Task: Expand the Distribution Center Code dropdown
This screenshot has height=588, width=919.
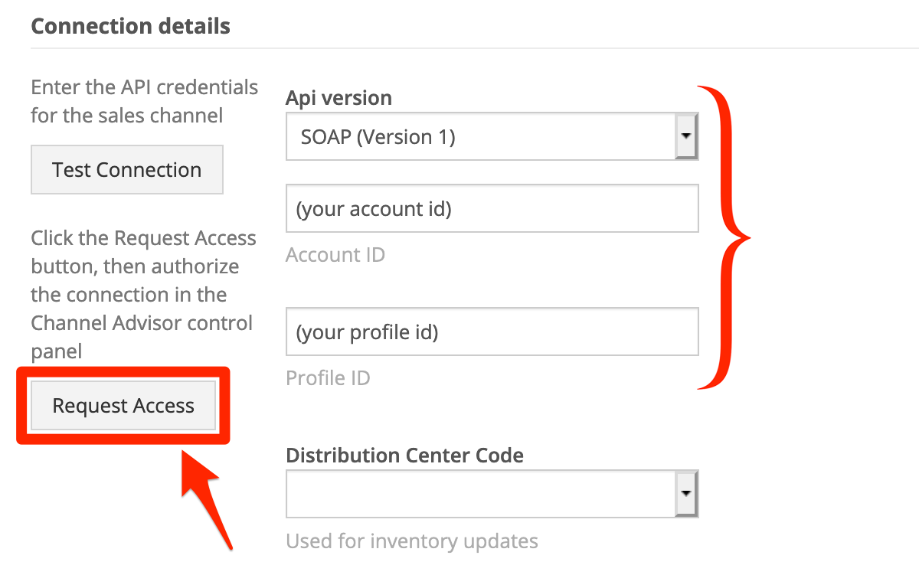Action: (492, 494)
